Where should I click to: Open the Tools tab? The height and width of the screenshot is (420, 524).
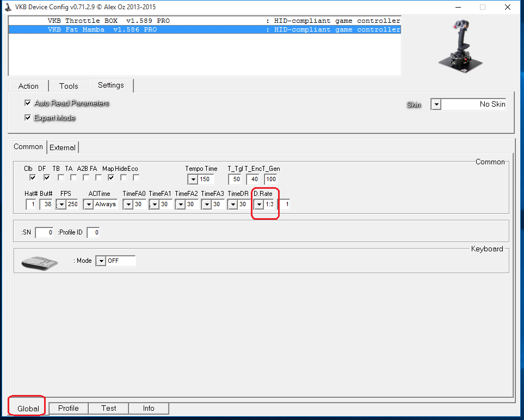pyautogui.click(x=69, y=86)
